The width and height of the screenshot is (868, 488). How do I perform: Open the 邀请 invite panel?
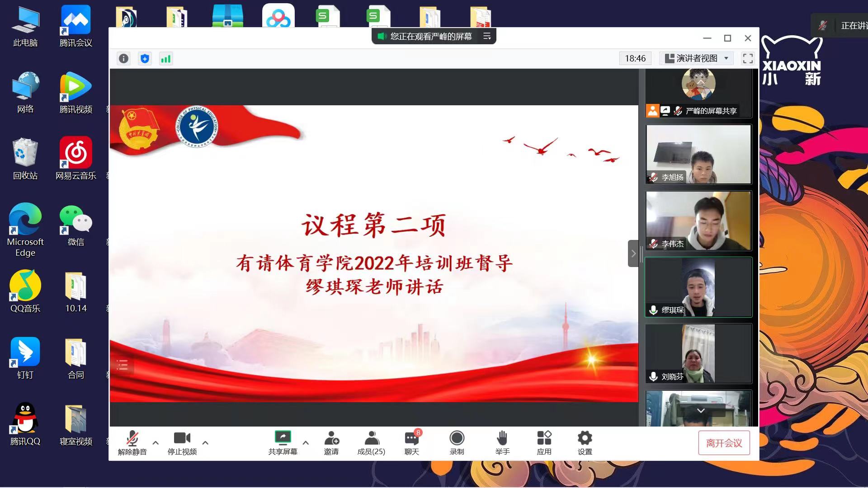click(x=331, y=443)
